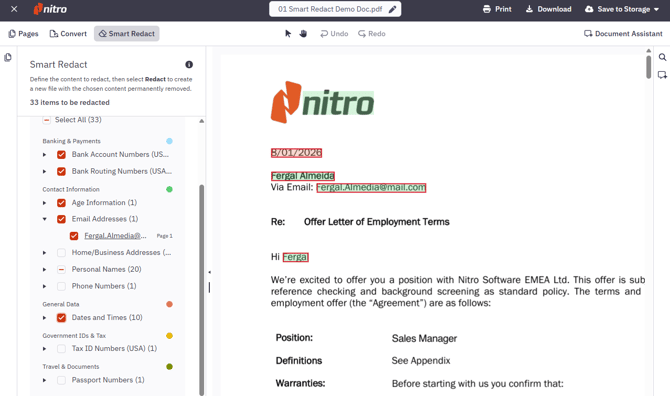Expand Age Information group
Viewport: 670px width, 396px height.
[44, 203]
